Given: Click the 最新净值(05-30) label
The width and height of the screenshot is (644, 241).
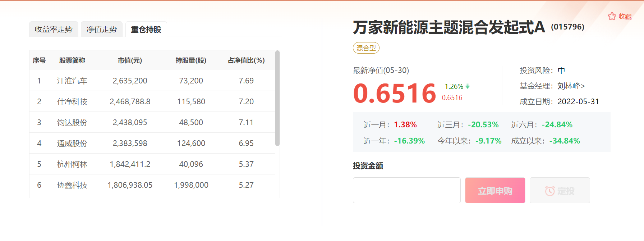Looking at the screenshot, I should [381, 71].
